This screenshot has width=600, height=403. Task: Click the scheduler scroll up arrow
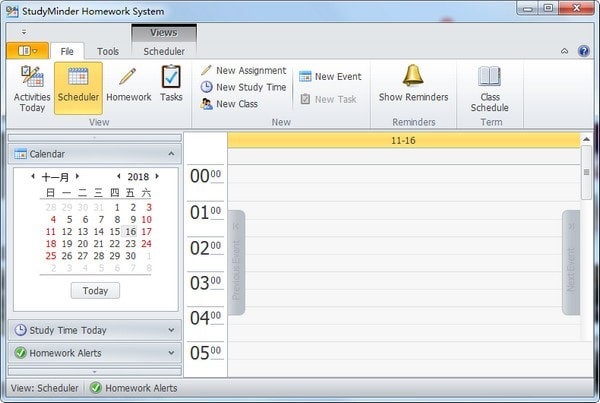click(x=586, y=139)
